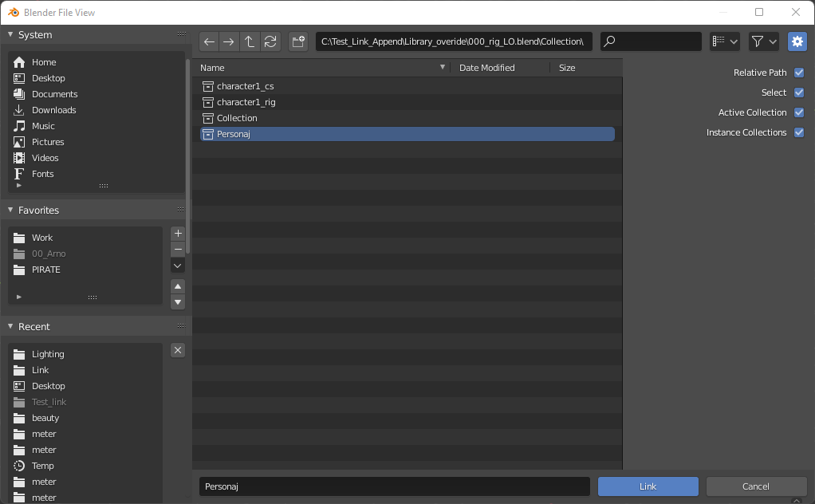Maximize the Blender File View window
This screenshot has height=504, width=815.
[759, 12]
